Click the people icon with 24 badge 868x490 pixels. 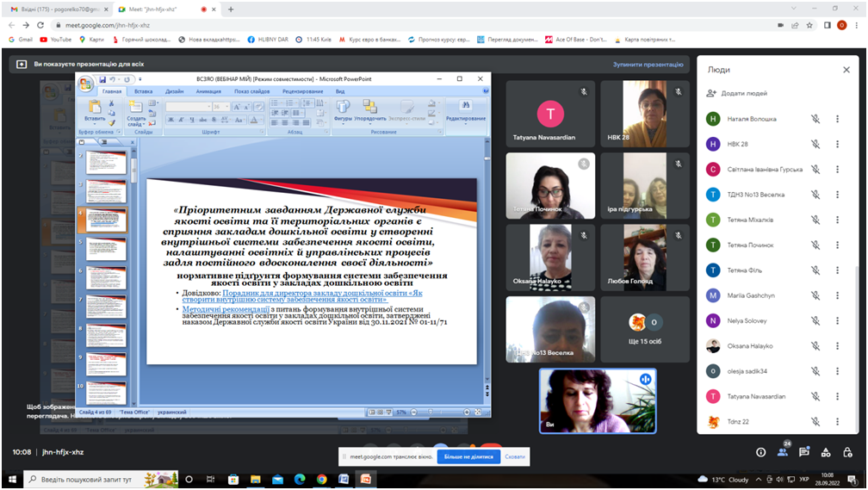[783, 451]
